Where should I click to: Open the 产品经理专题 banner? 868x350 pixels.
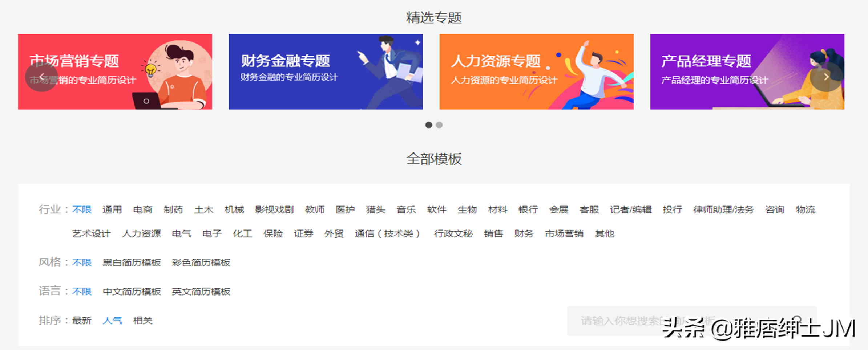point(747,72)
